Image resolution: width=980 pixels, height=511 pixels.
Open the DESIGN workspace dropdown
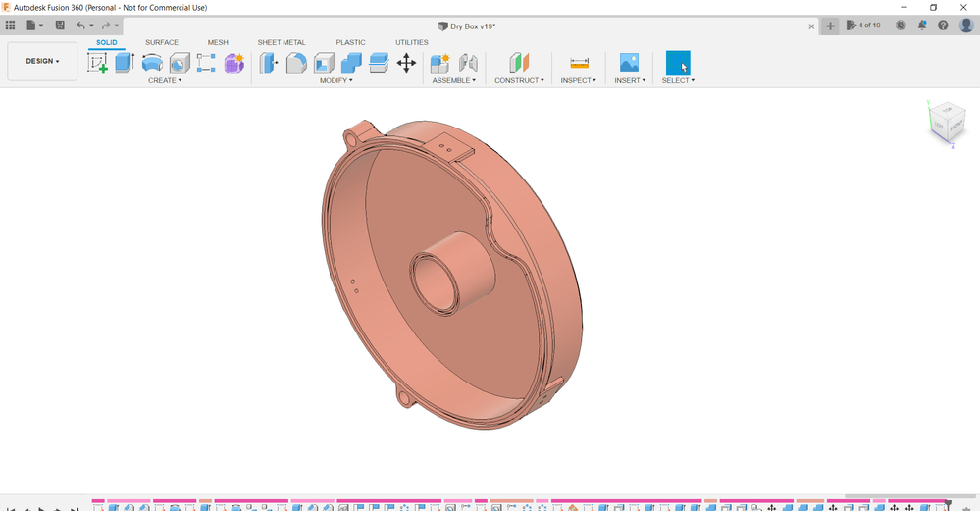click(x=42, y=61)
